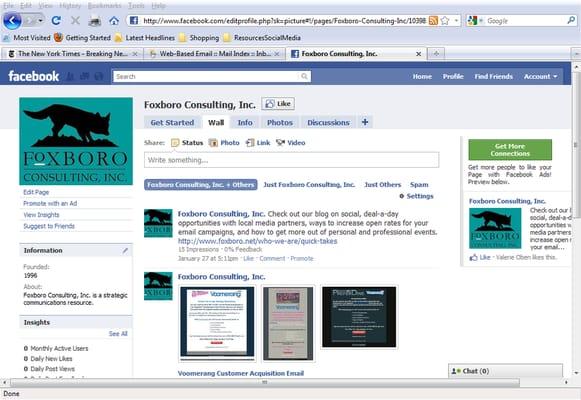Switch to the Discussions tab
581x400 pixels.
pyautogui.click(x=328, y=123)
